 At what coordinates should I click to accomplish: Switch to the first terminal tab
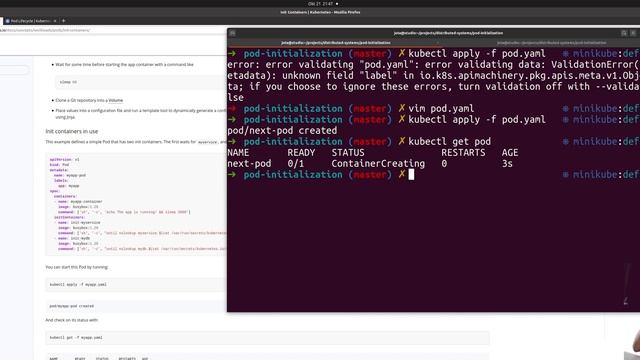pos(336,42)
